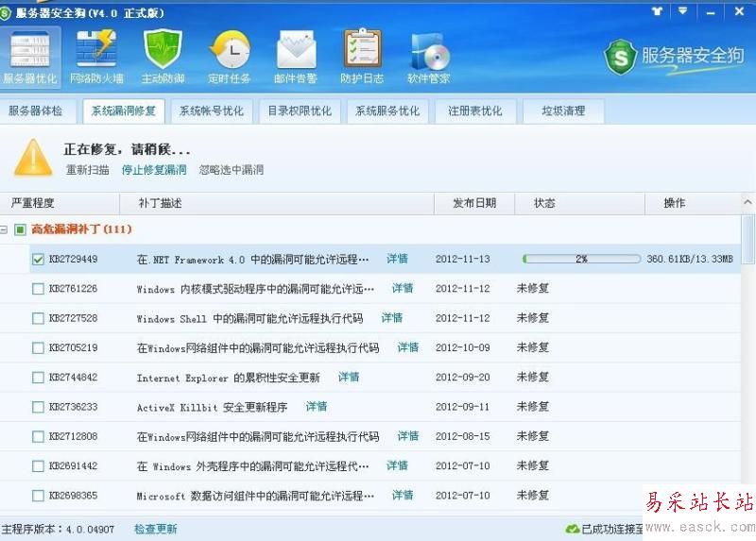Check the KB2691442 checkbox
Screen dimensions: 756x541
[38, 465]
